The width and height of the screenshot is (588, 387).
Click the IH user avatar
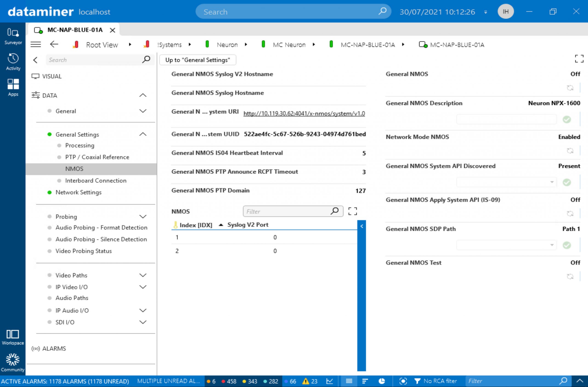tap(506, 11)
